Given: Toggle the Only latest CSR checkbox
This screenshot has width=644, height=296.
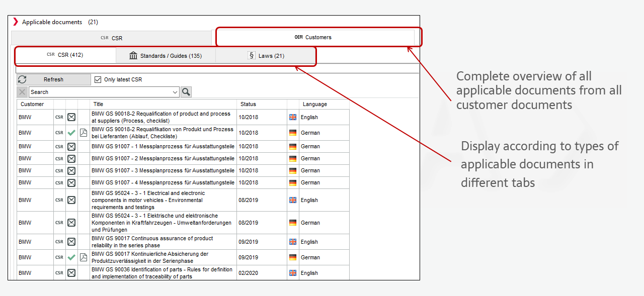Looking at the screenshot, I should pyautogui.click(x=98, y=79).
